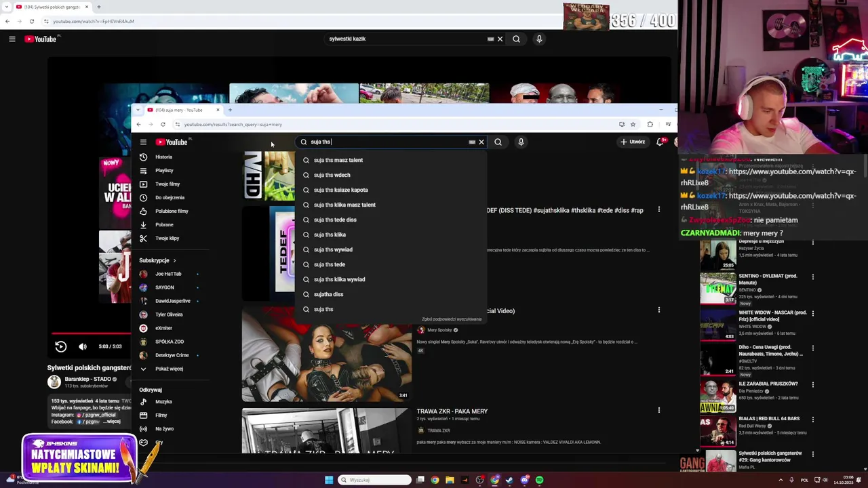The image size is (868, 488).
Task: Expand the description with '...więcej'
Action: 111,422
